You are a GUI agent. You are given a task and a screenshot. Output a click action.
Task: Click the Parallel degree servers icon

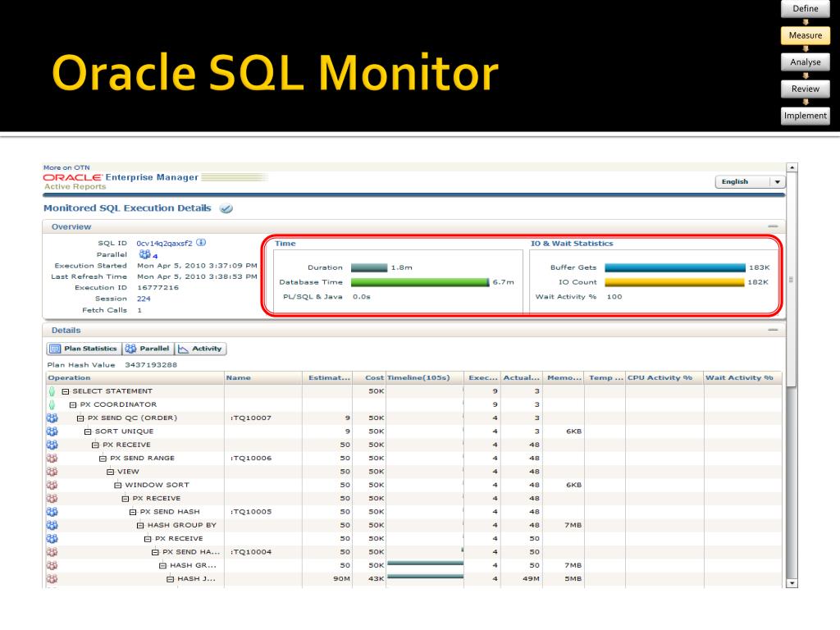pos(144,254)
